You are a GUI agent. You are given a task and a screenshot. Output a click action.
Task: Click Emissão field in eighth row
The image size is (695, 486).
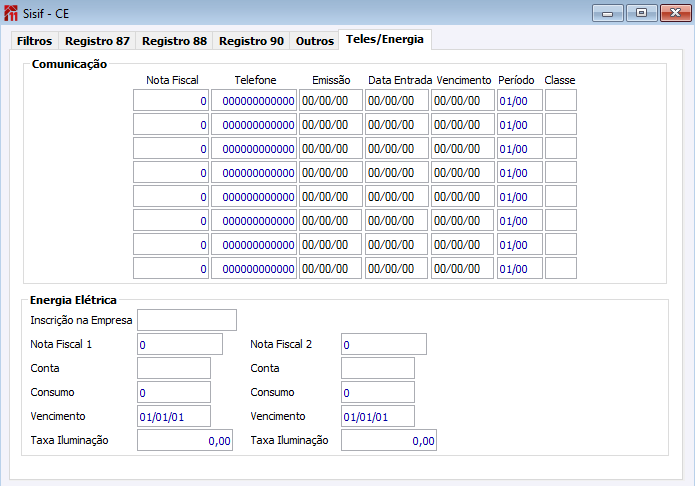tap(331, 268)
